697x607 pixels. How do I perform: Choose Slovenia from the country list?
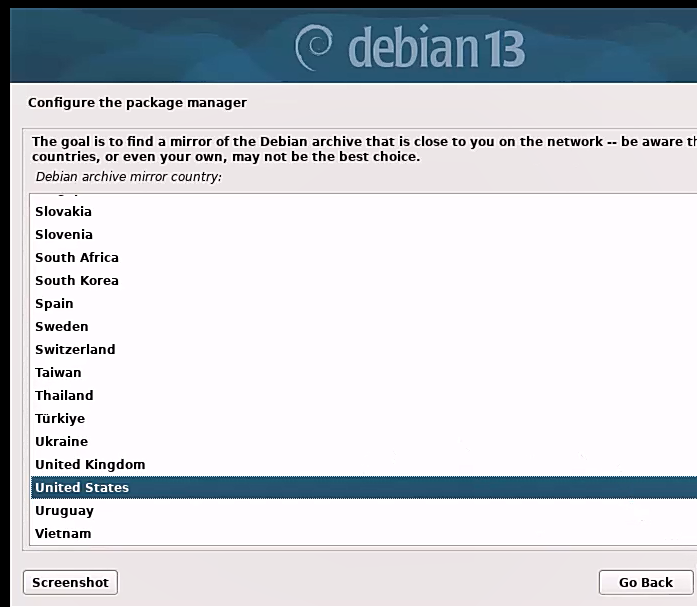[64, 234]
